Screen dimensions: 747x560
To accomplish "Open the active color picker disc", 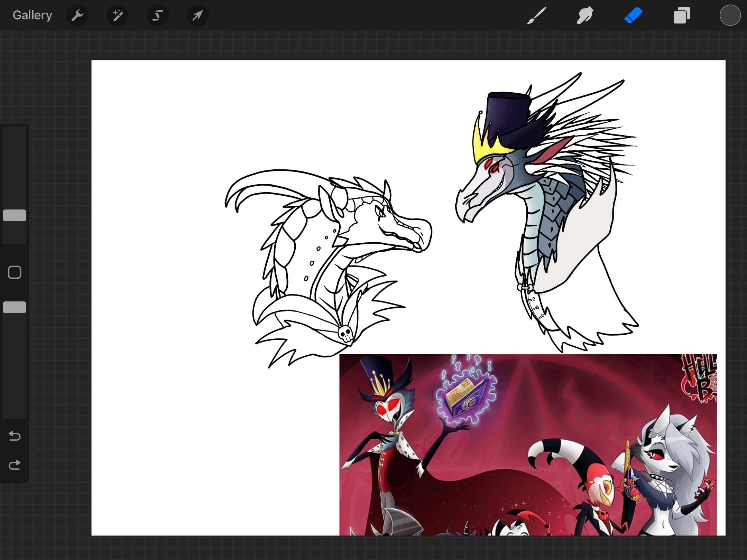I will tap(730, 15).
